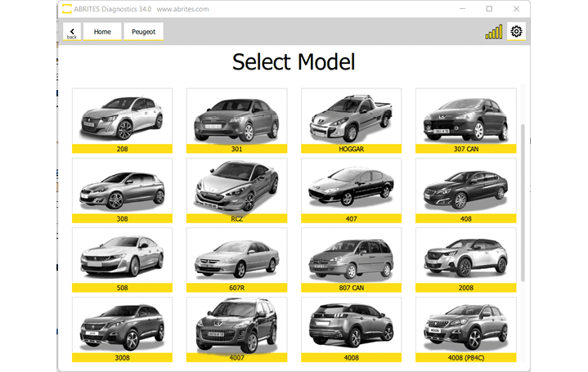This screenshot has width=588, height=372.
Task: Click the ABRITES app icon in title bar
Action: pyautogui.click(x=65, y=9)
